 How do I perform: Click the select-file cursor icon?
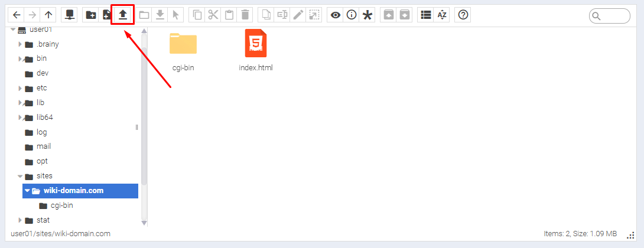[176, 15]
